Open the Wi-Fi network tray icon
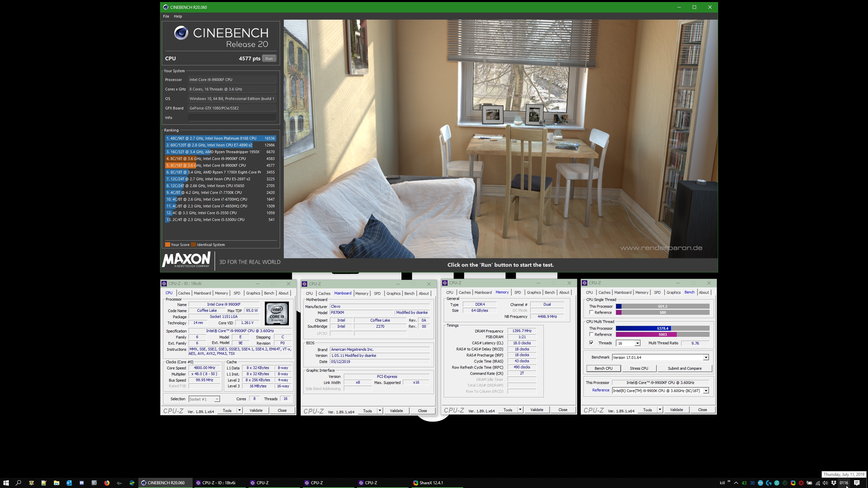The height and width of the screenshot is (488, 868). pos(818,483)
